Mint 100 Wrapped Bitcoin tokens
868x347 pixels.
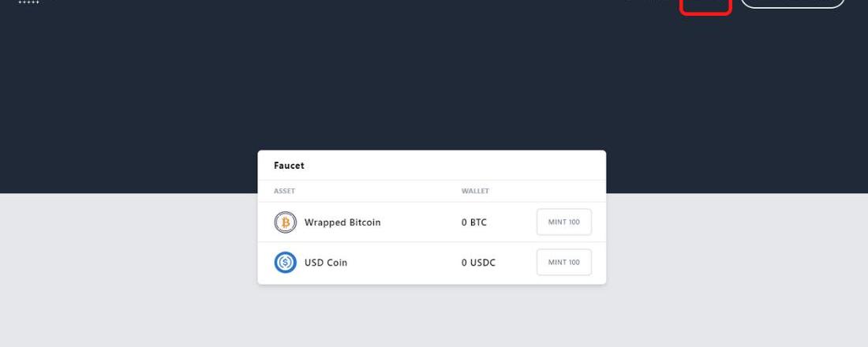pos(563,222)
